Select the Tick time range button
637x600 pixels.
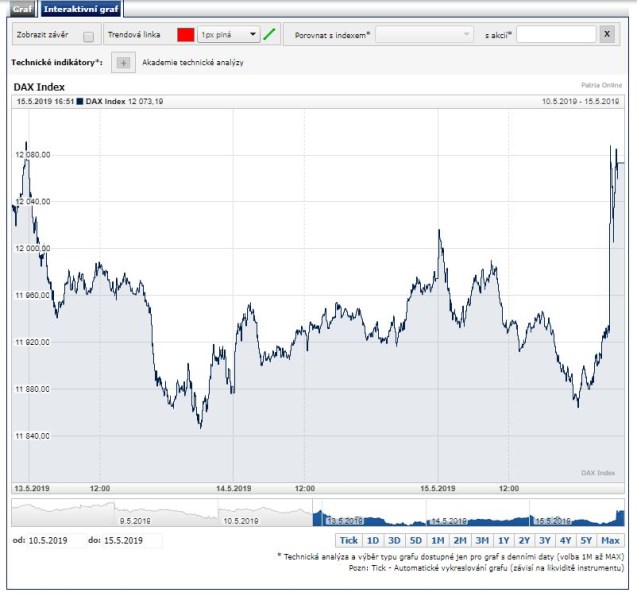coord(348,540)
